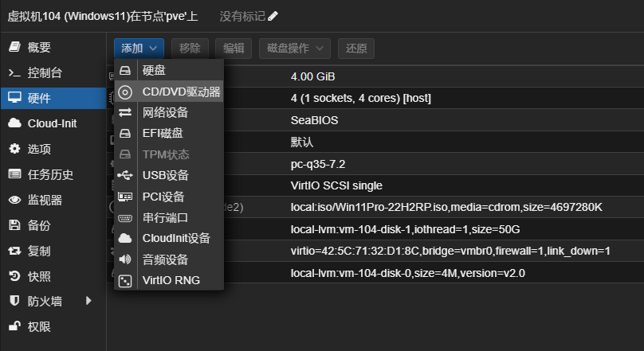The height and width of the screenshot is (351, 644).
Task: Click the 编辑 button
Action: pos(234,49)
